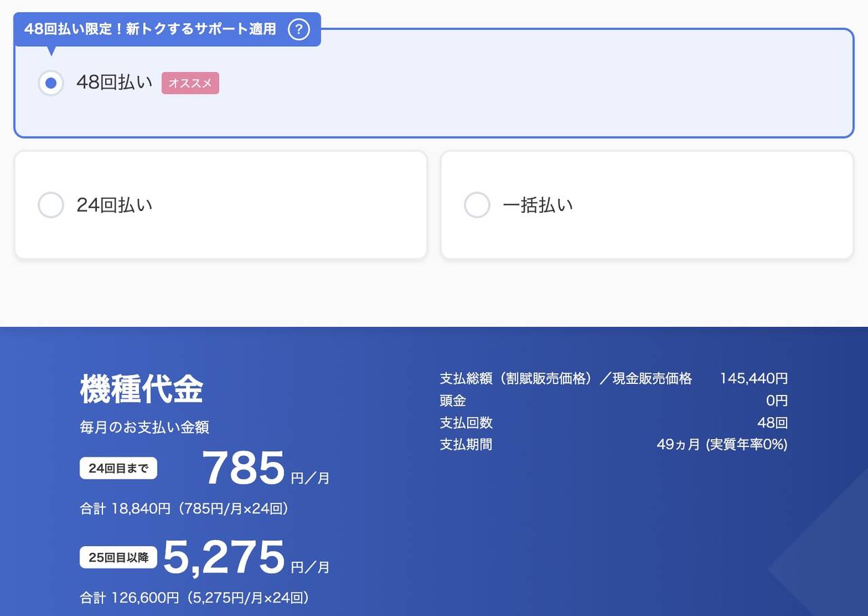Click the 一括払い option card
The height and width of the screenshot is (616, 868).
(646, 204)
